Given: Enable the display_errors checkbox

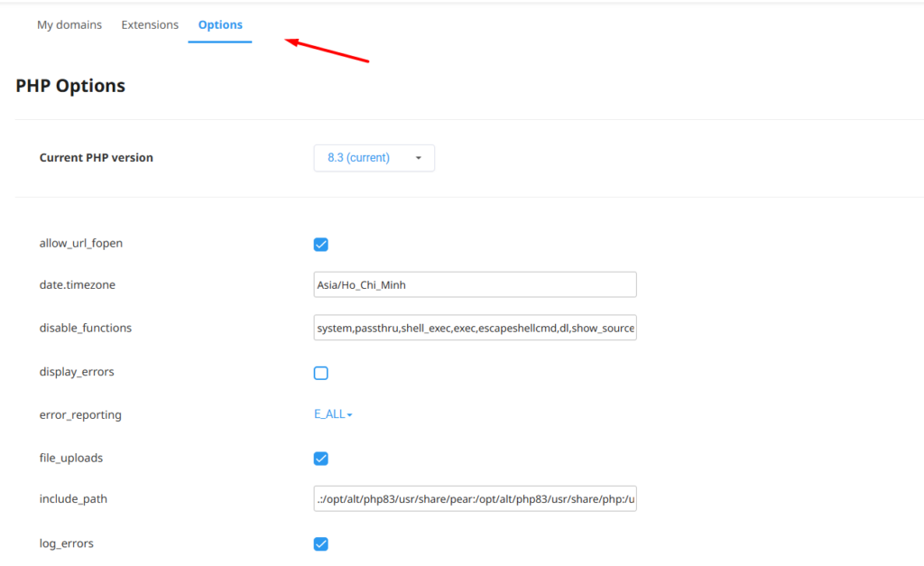Looking at the screenshot, I should coord(321,373).
